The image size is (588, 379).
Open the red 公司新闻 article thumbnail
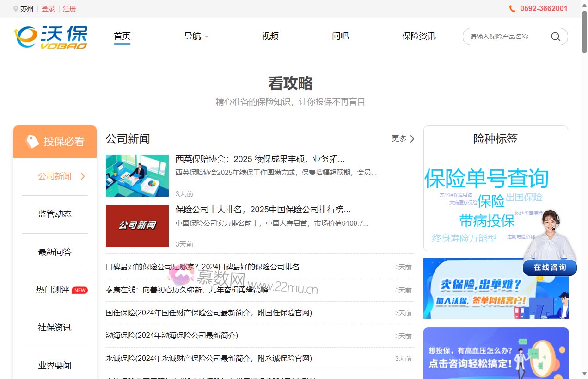click(x=137, y=226)
